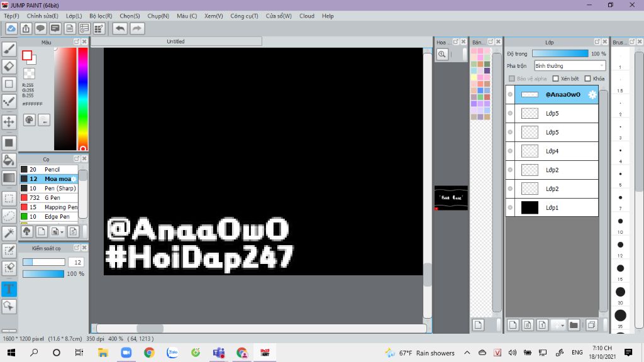
Task: Click the cloud download brush icon
Action: [x=26, y=231]
